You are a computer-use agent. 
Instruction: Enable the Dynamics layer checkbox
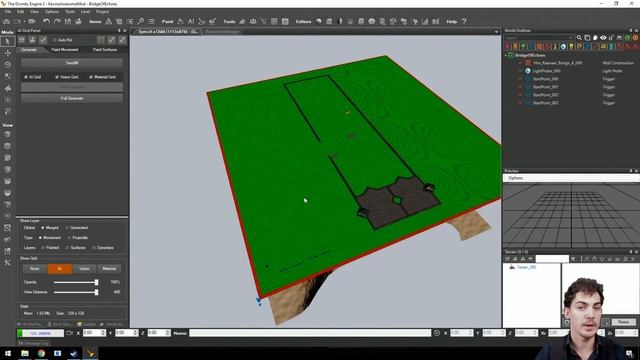point(94,248)
